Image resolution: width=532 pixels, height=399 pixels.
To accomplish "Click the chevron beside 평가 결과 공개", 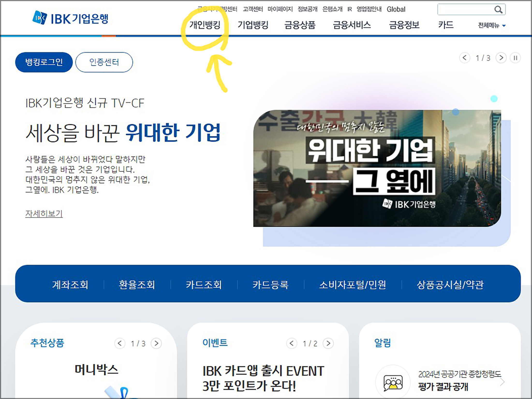I will click(x=502, y=382).
